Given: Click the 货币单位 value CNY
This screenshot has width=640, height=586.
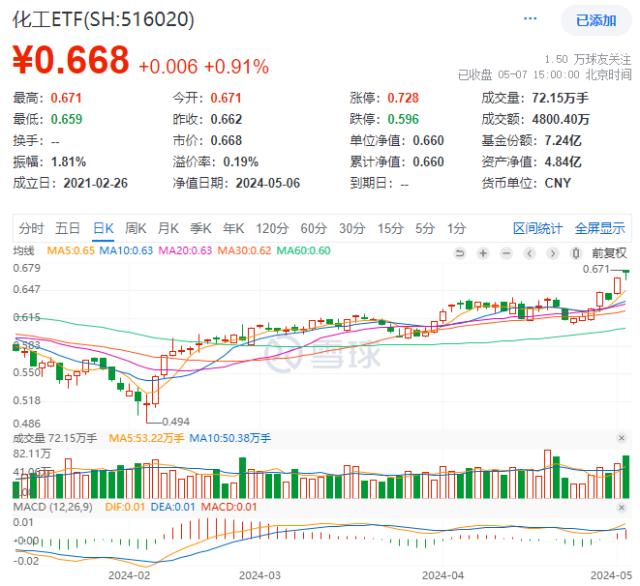Looking at the screenshot, I should pyautogui.click(x=558, y=183).
